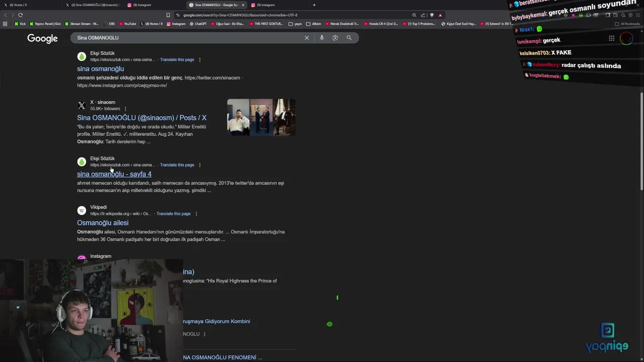Open the ChatGPT bookmark
The image size is (644, 362).
(x=198, y=24)
